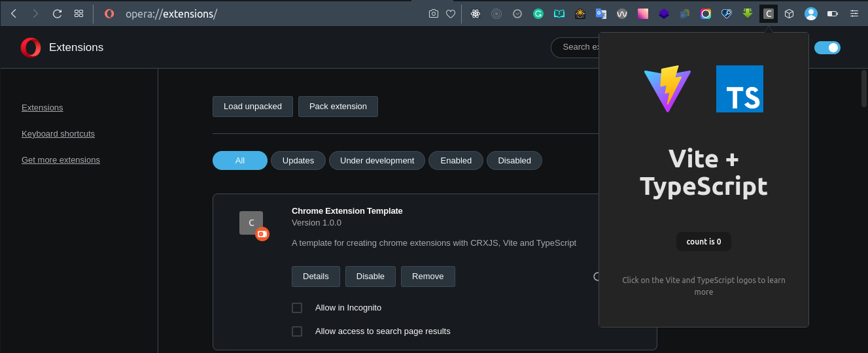The width and height of the screenshot is (868, 353).
Task: Open the rainbow color-ring extension
Action: click(x=706, y=13)
